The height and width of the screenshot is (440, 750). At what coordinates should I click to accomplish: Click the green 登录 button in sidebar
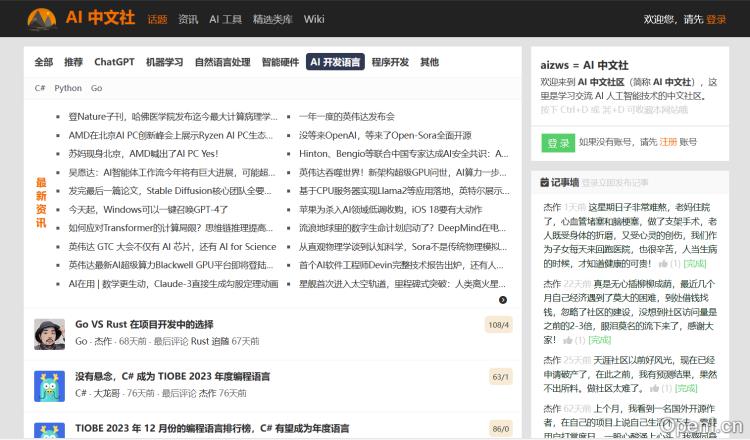tap(558, 143)
